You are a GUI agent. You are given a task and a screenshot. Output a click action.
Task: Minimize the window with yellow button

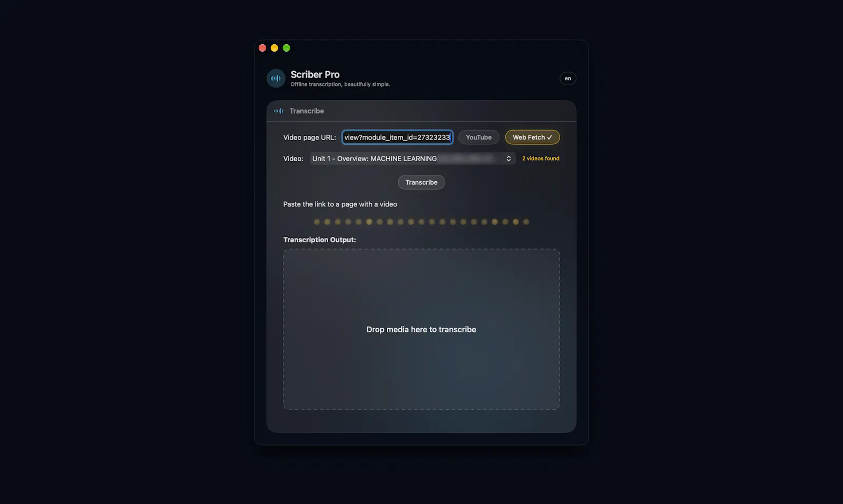point(275,48)
